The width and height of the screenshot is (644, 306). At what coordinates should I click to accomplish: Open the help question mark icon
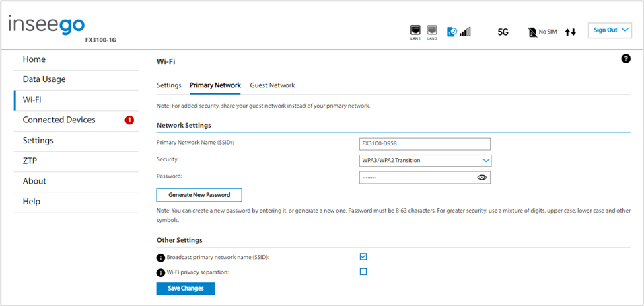tap(626, 59)
